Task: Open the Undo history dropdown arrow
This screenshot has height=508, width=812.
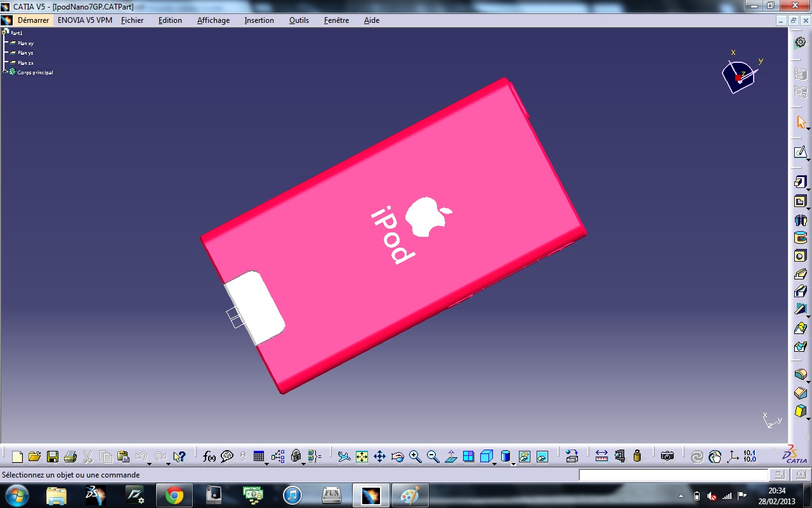Action: click(x=150, y=464)
